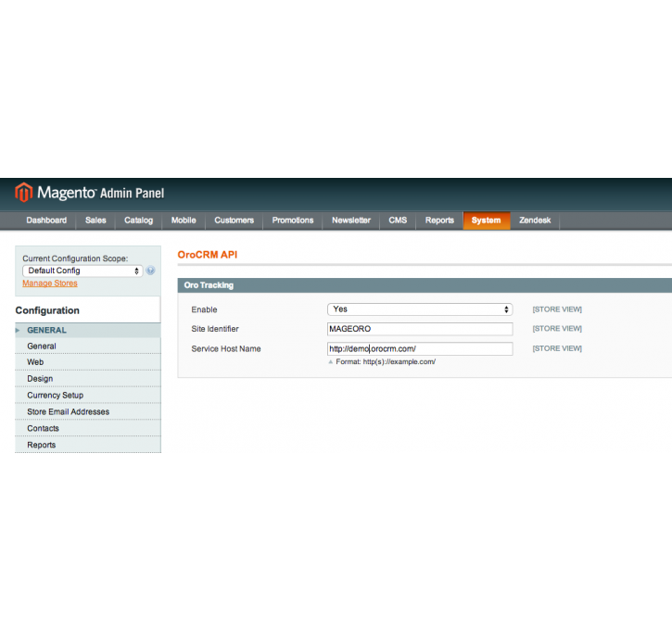Click the Service Host Name input field
The width and height of the screenshot is (672, 630).
tap(420, 348)
